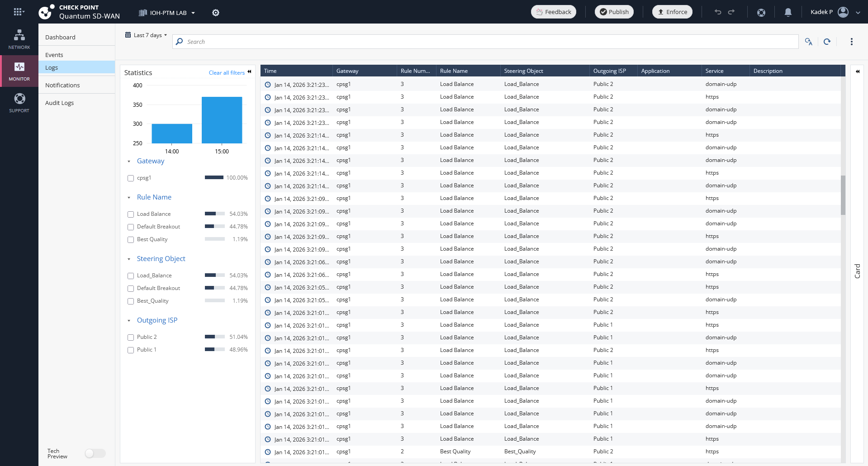Open the Notifications menu item
The height and width of the screenshot is (466, 868).
tap(62, 85)
